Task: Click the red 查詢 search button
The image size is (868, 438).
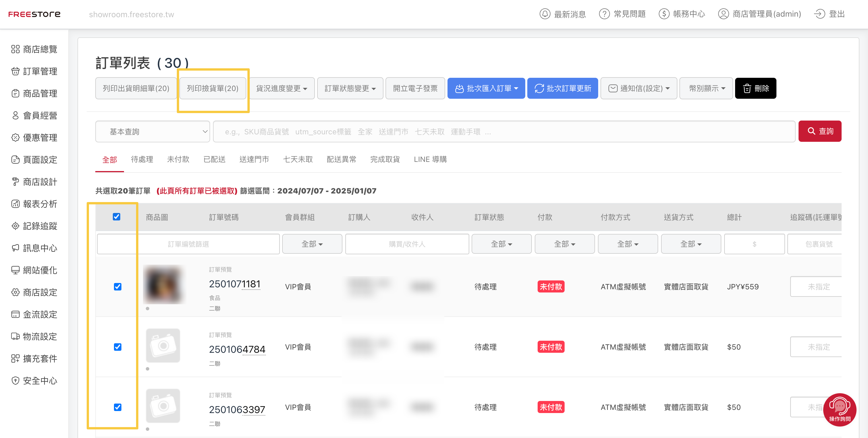Action: coord(820,131)
